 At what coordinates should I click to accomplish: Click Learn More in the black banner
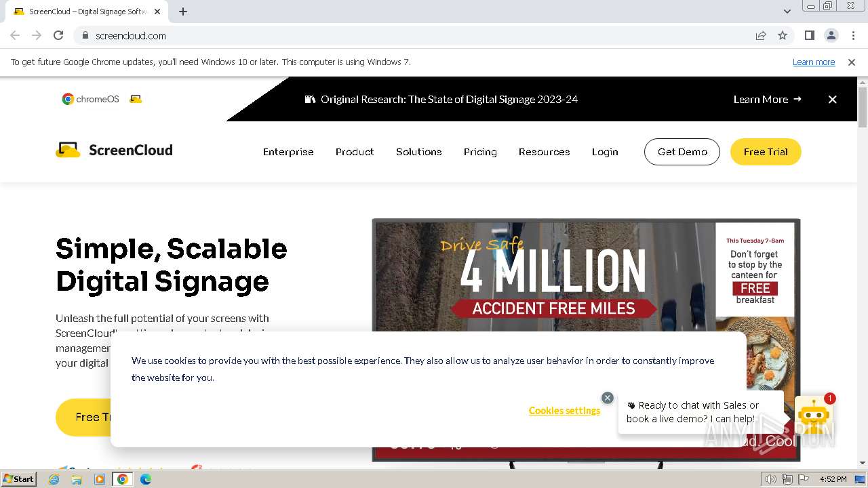[767, 99]
